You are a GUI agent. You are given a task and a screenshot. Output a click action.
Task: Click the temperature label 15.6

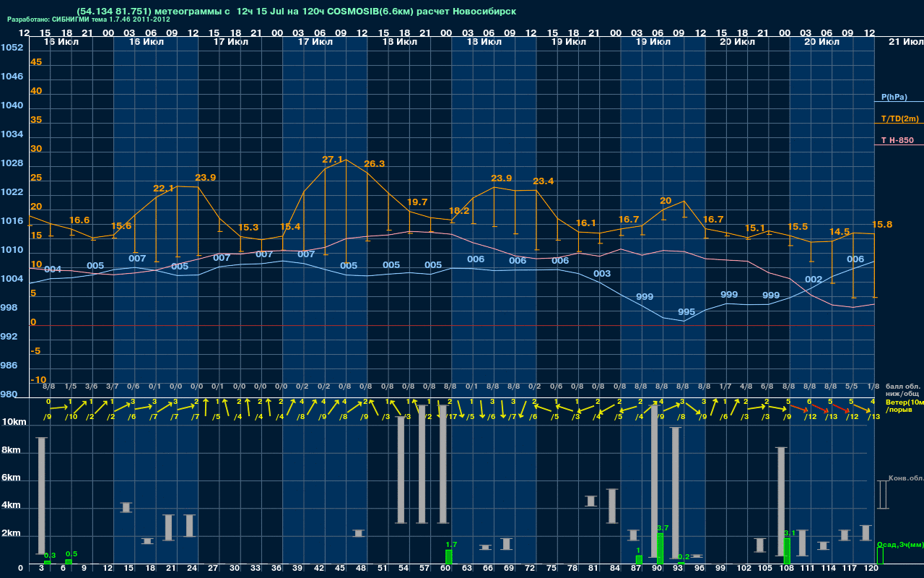pyautogui.click(x=121, y=226)
